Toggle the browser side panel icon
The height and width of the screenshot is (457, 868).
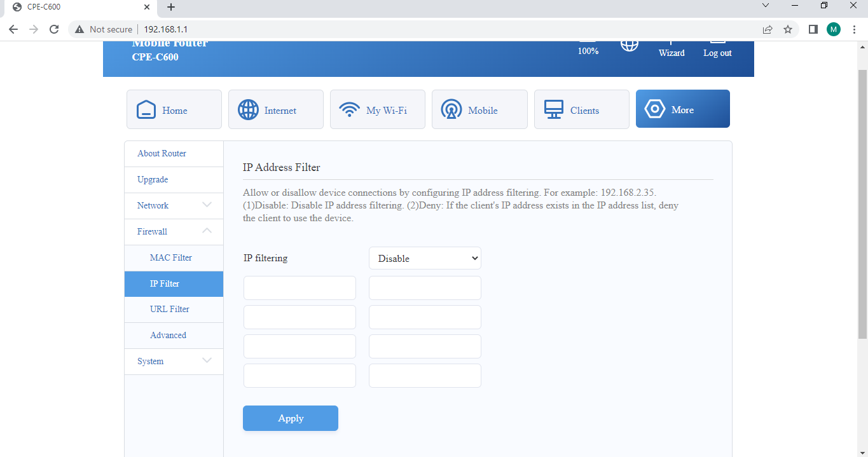tap(813, 29)
